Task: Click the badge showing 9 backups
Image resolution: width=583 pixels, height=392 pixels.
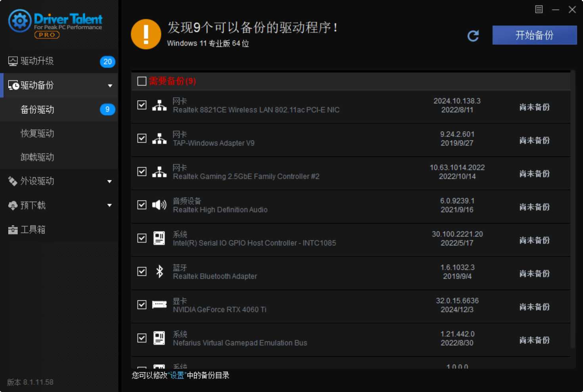Action: coord(107,109)
